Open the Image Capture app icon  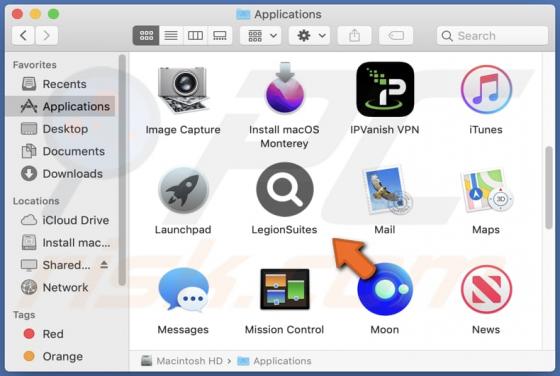pos(183,89)
